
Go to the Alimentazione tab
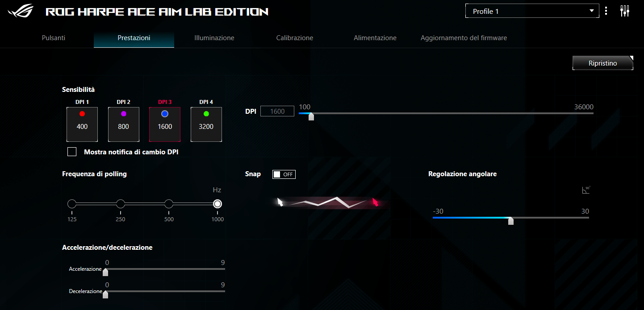pyautogui.click(x=375, y=38)
